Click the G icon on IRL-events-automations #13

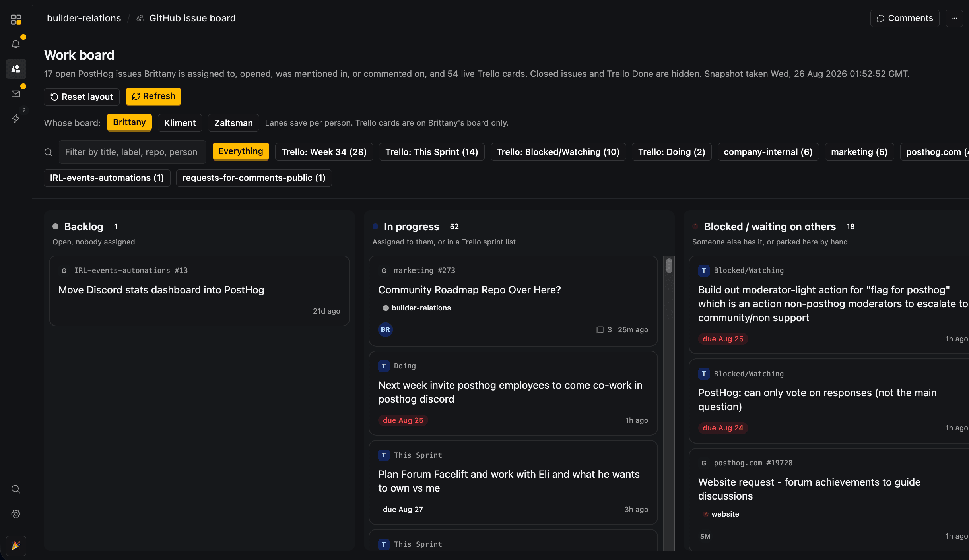pos(64,271)
